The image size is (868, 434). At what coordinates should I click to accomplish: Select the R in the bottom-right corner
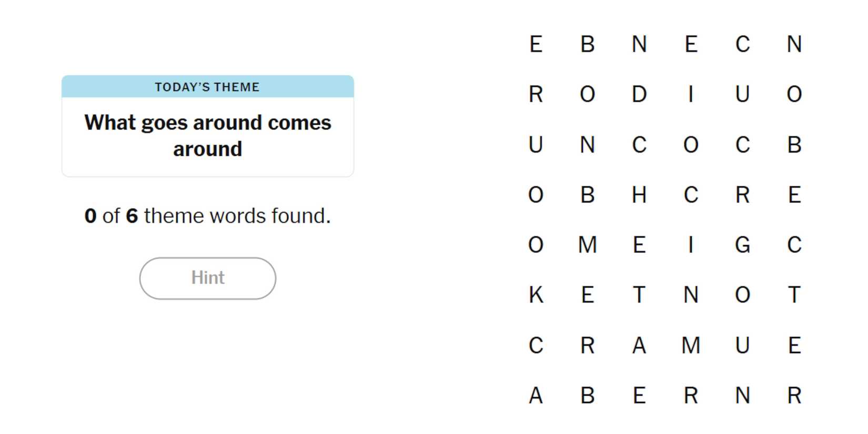click(x=794, y=396)
